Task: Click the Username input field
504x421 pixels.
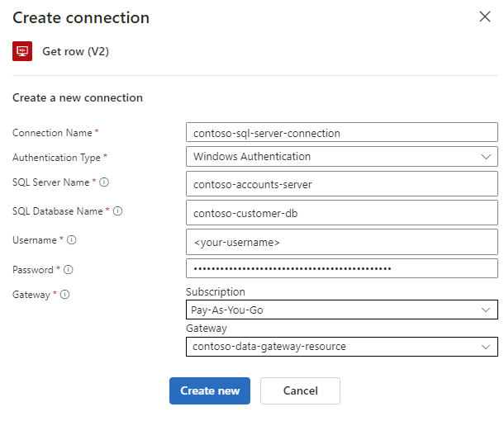Action: tap(342, 242)
